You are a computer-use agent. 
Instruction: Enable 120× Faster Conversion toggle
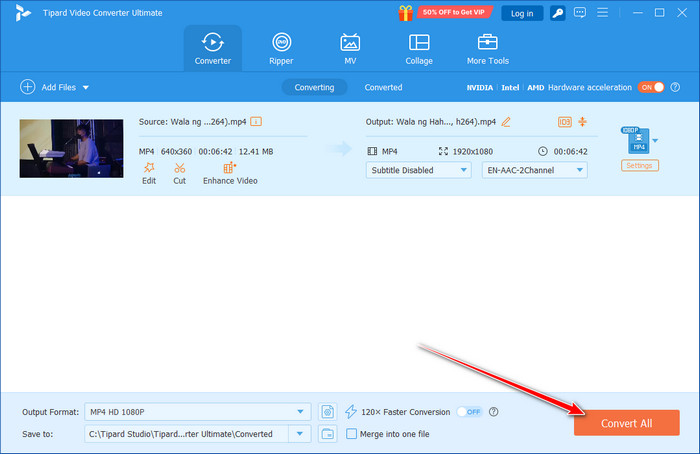468,411
